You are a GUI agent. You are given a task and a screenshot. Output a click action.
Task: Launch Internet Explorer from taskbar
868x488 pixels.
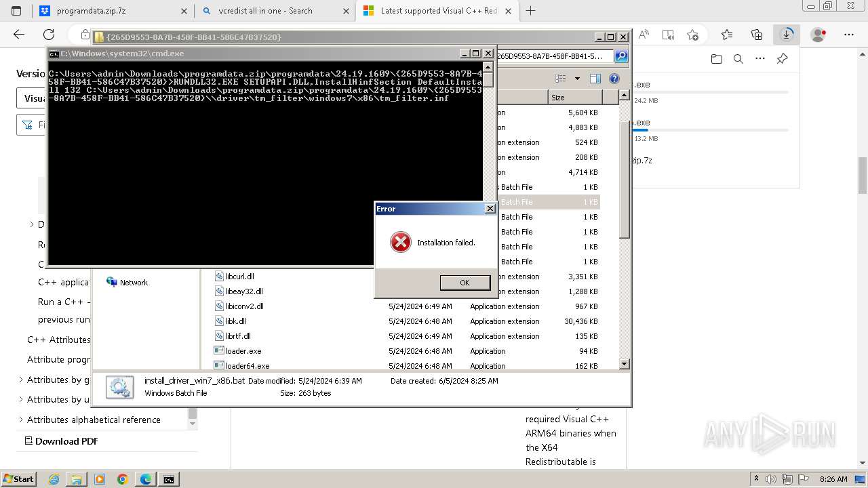pyautogui.click(x=54, y=479)
